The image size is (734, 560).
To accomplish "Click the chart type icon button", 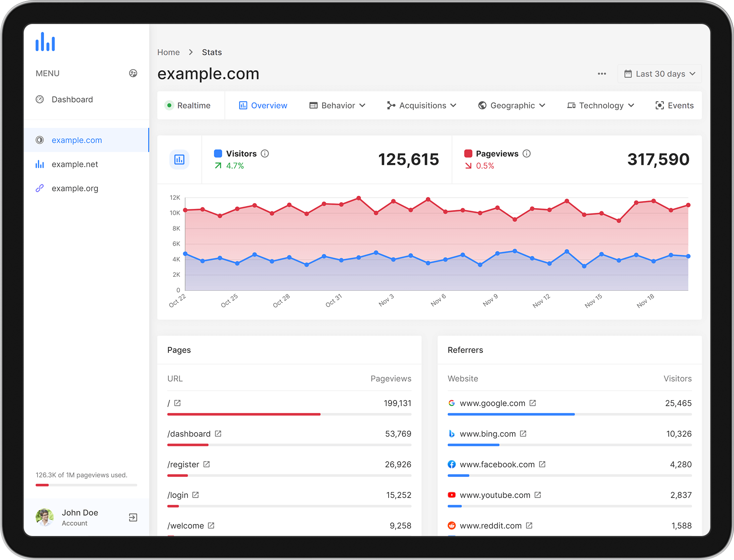I will (180, 160).
